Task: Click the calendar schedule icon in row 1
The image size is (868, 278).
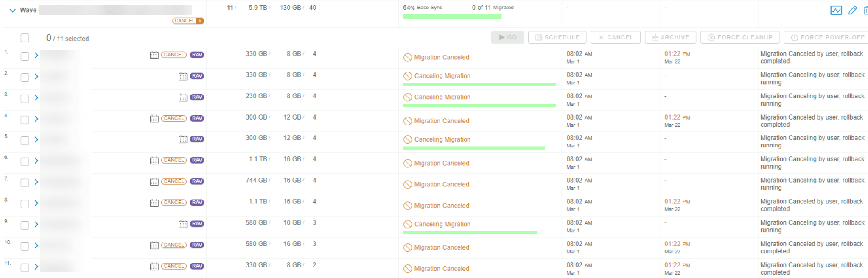Action: coord(154,55)
